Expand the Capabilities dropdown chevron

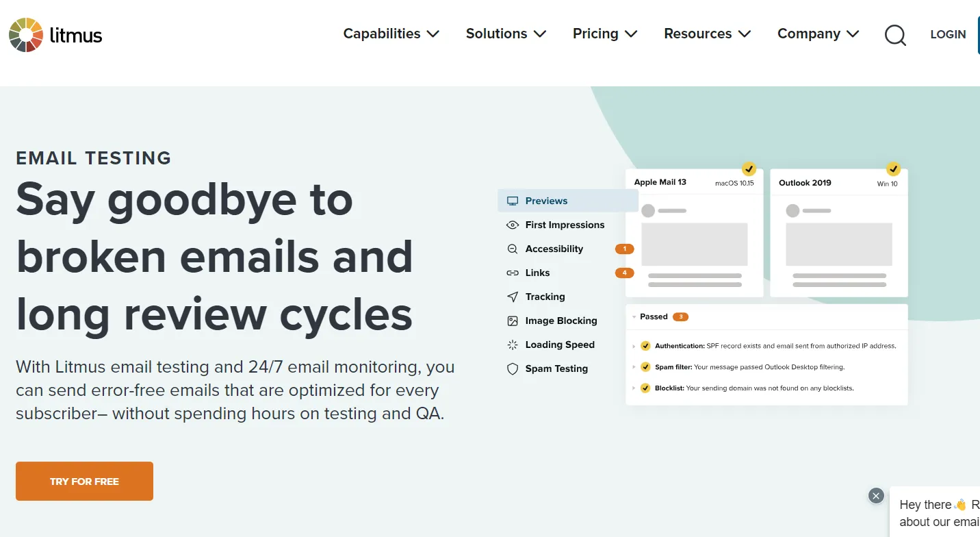(x=433, y=34)
